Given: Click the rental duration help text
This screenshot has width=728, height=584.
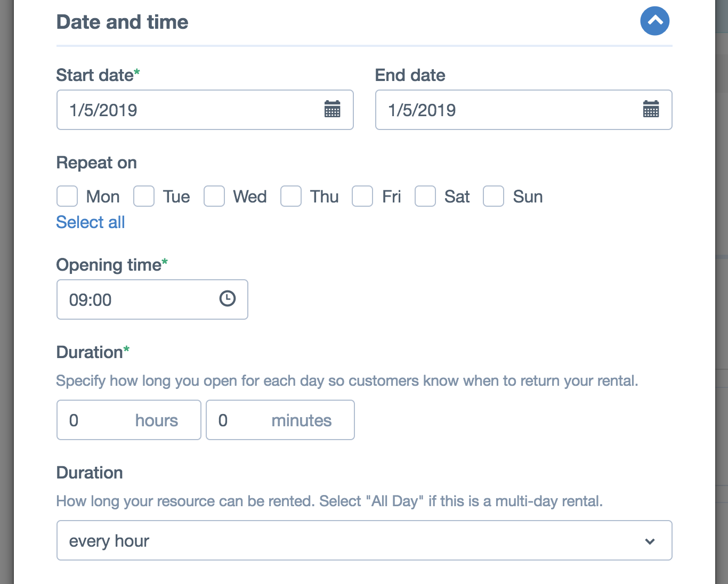Looking at the screenshot, I should pyautogui.click(x=329, y=501).
